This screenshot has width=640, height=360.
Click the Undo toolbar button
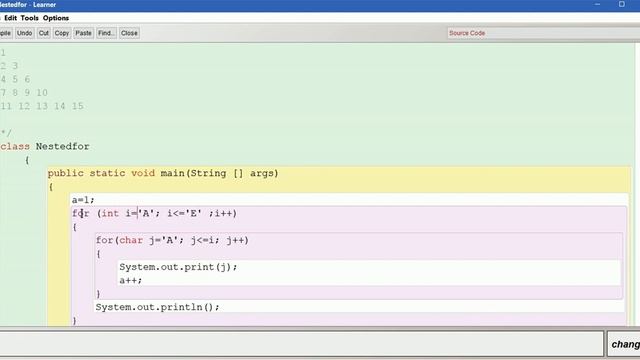click(24, 33)
